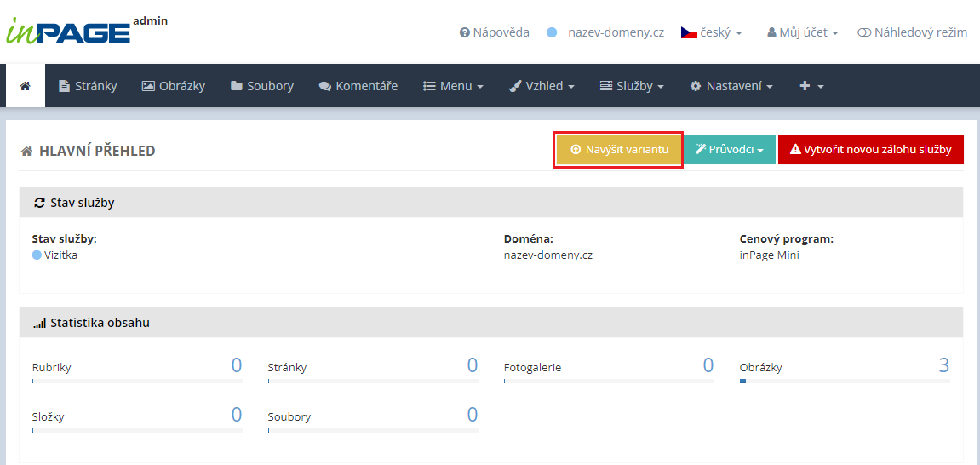Viewport: 980px width, 465px height.
Task: Expand the Průvodci dropdown button
Action: click(730, 150)
